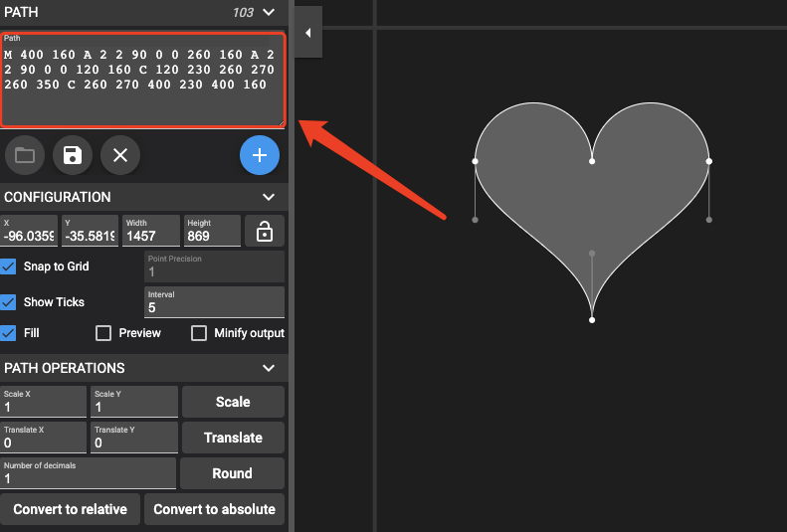This screenshot has height=532, width=787.
Task: Click the path length value 103
Action: pos(243,13)
